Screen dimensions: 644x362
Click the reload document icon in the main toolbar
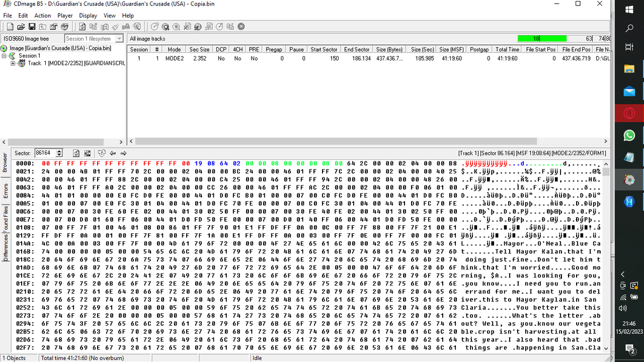click(83, 27)
